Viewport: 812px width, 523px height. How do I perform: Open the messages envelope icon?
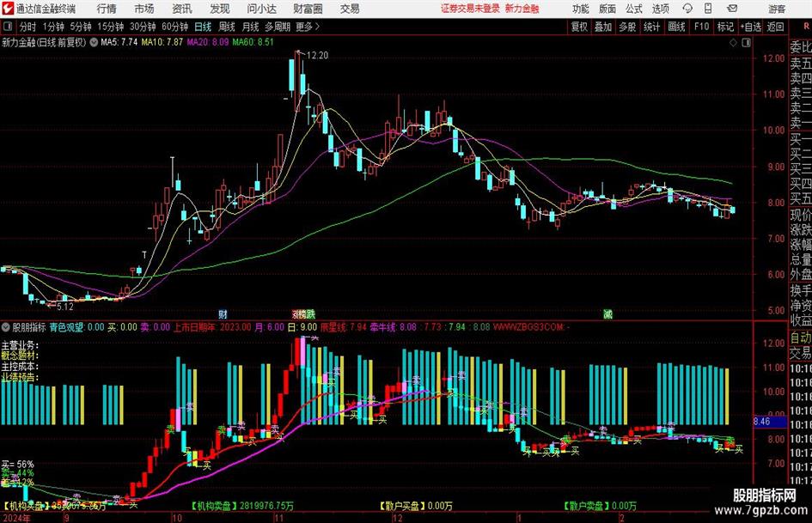(732, 9)
